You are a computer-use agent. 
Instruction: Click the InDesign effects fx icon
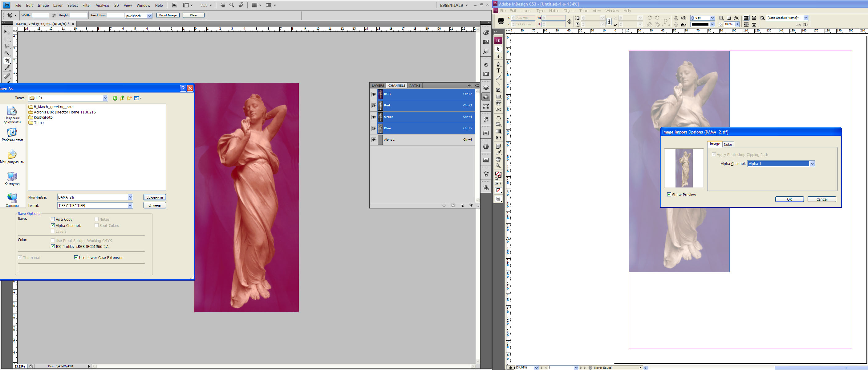736,18
